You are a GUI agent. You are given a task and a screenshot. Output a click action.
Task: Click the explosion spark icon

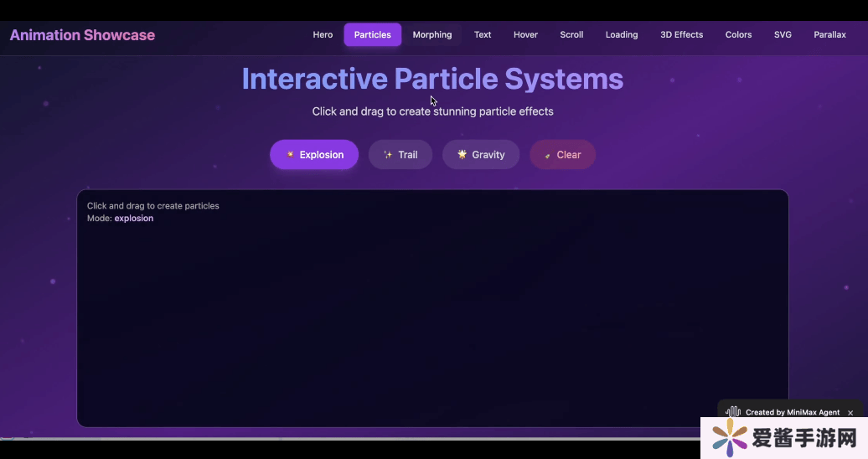pos(290,155)
